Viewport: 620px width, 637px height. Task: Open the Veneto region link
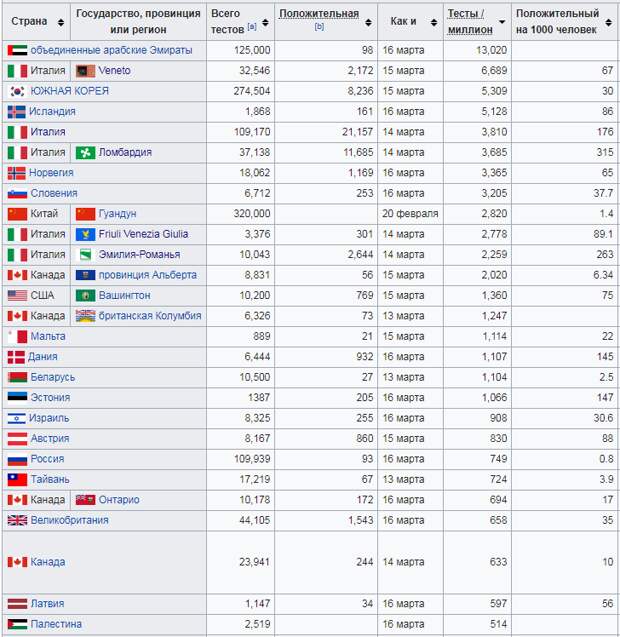coord(114,71)
